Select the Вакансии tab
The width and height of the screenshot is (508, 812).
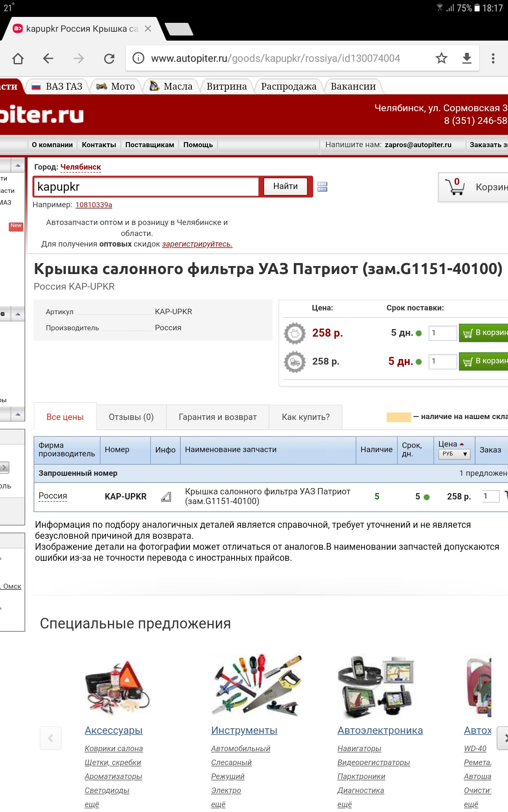(353, 86)
